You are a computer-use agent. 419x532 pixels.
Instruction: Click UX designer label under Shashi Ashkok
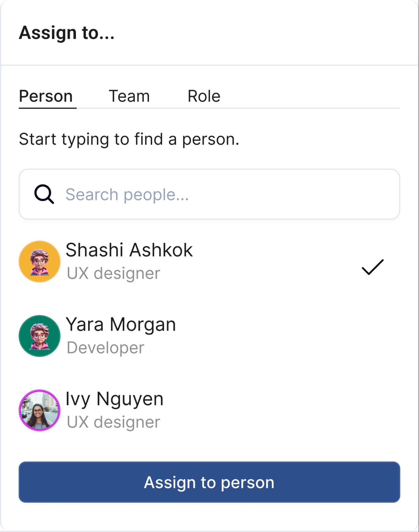[113, 273]
